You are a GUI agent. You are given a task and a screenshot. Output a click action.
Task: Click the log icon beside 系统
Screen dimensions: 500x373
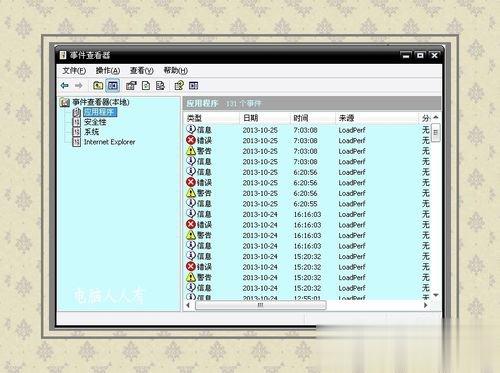click(77, 132)
